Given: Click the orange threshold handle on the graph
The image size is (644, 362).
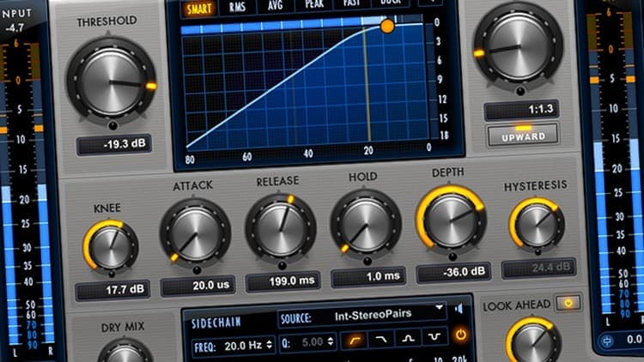Looking at the screenshot, I should (387, 27).
